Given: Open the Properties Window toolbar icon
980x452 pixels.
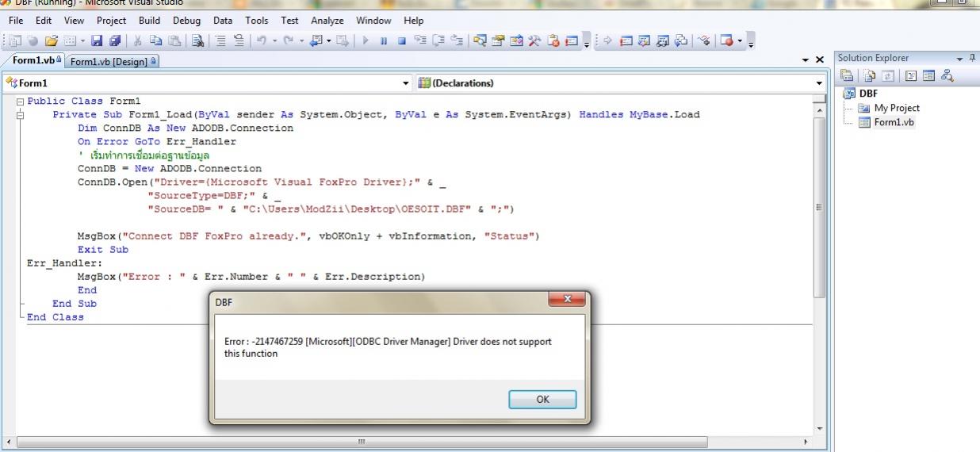Looking at the screenshot, I should pos(497,40).
